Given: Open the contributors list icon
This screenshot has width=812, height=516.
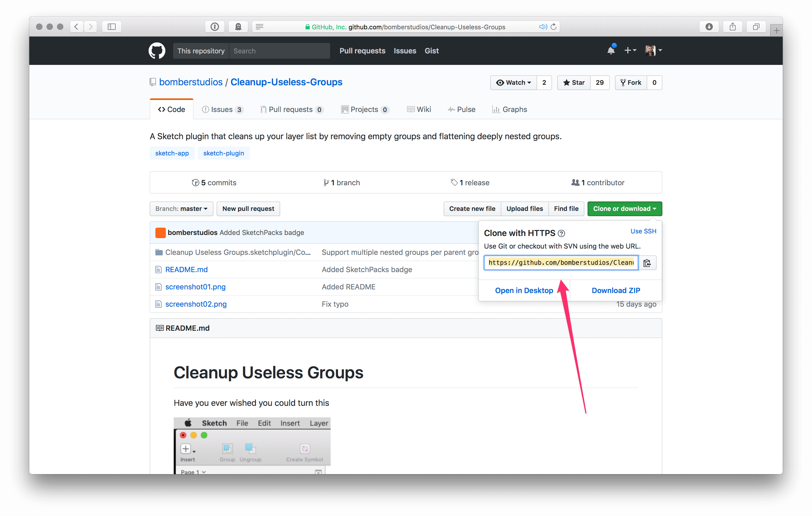Looking at the screenshot, I should pyautogui.click(x=575, y=182).
